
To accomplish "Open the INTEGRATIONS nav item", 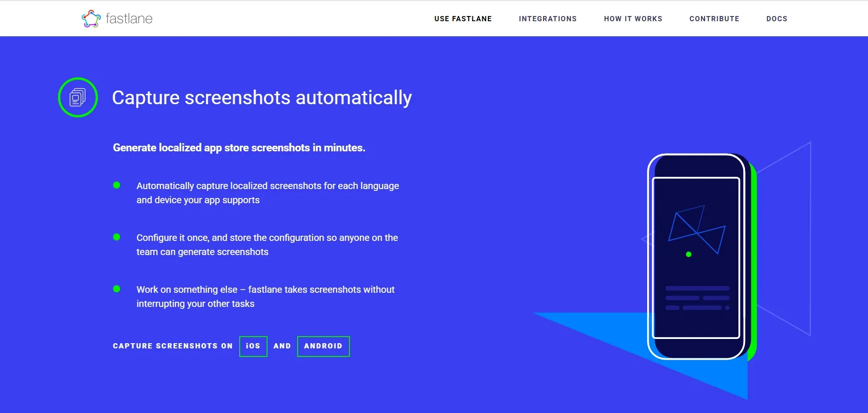I will (x=548, y=19).
